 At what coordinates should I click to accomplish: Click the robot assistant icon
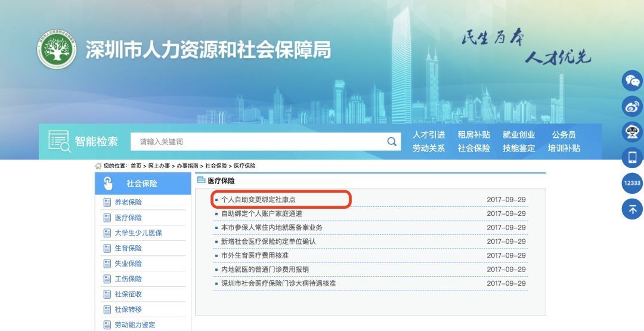632,132
